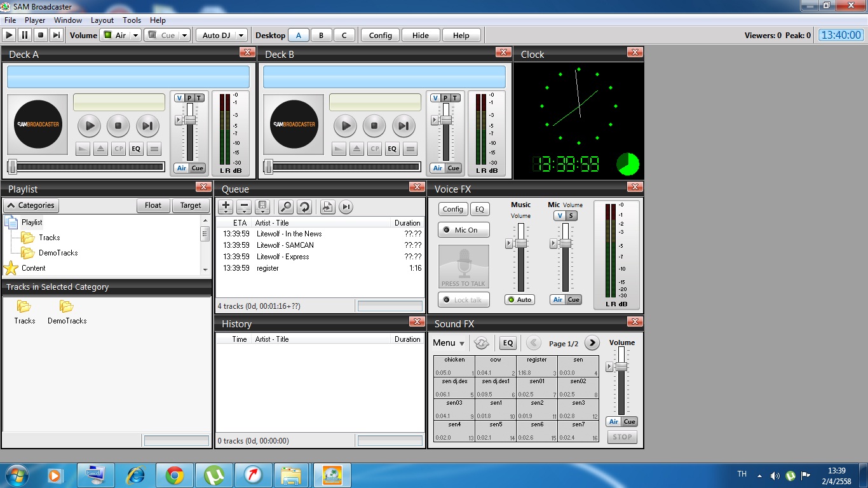Screen dimensions: 868x488
Task: Click the lines menu icon on Deck A
Action: point(154,149)
